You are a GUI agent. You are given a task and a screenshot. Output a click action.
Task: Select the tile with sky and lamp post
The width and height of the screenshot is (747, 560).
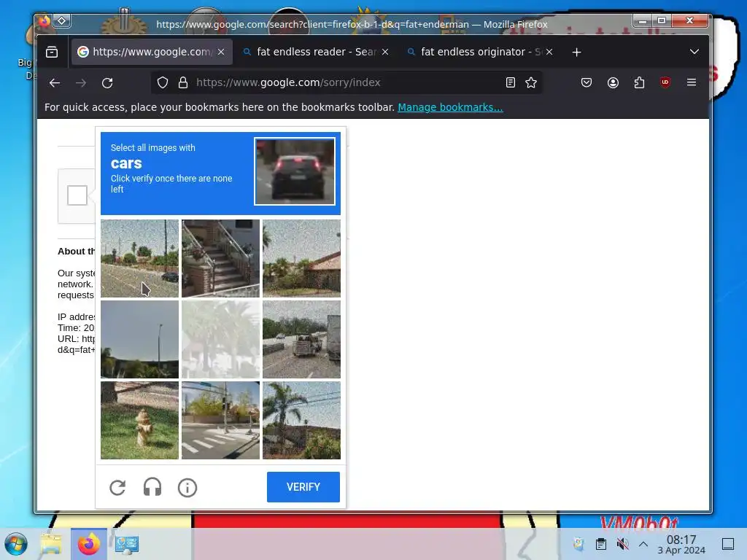[139, 340]
